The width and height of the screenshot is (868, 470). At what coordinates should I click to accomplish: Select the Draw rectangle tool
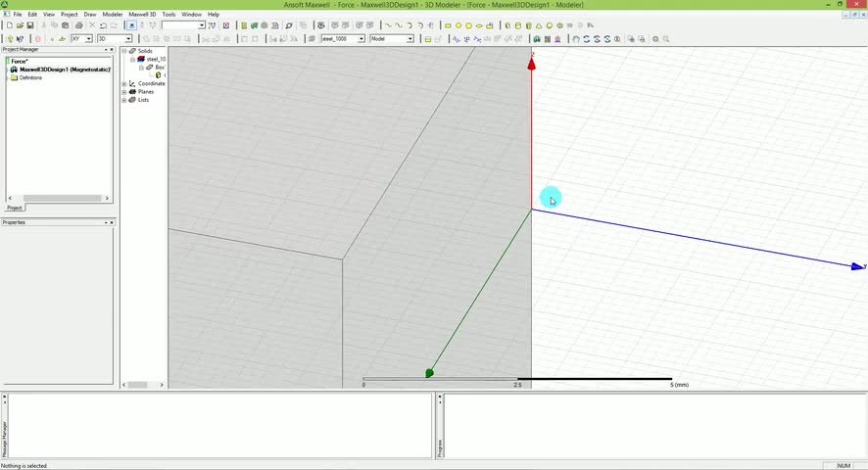448,25
